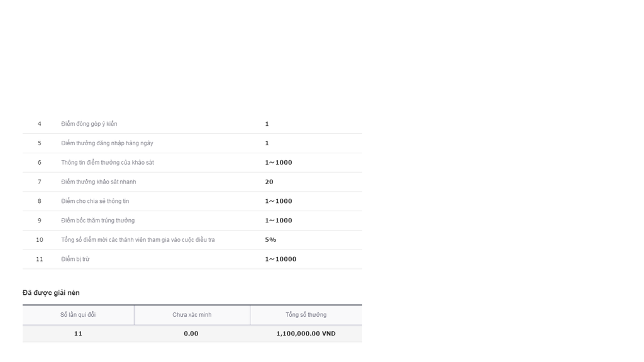Click the 1~10000 points value
Viewport: 644px width, 362px height.
280,259
